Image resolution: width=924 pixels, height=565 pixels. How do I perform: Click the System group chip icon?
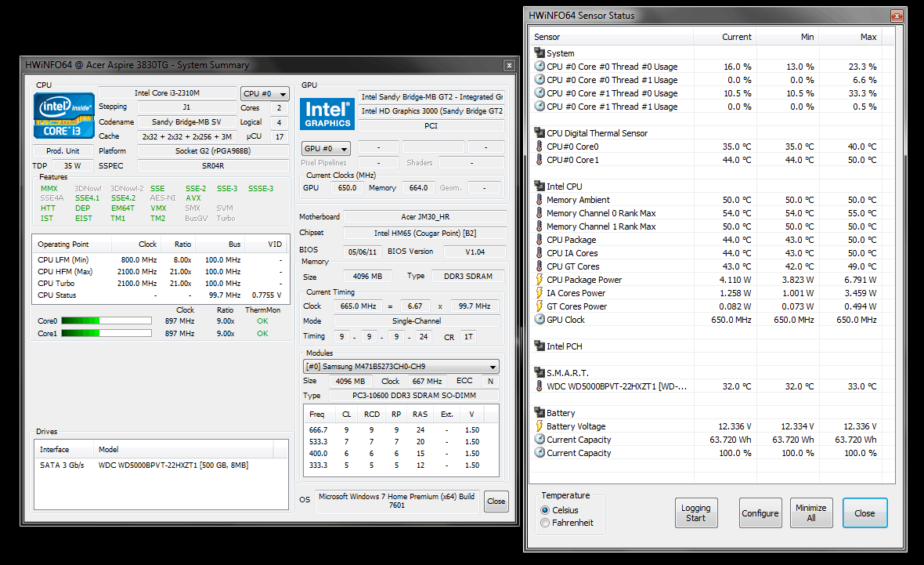coord(540,53)
